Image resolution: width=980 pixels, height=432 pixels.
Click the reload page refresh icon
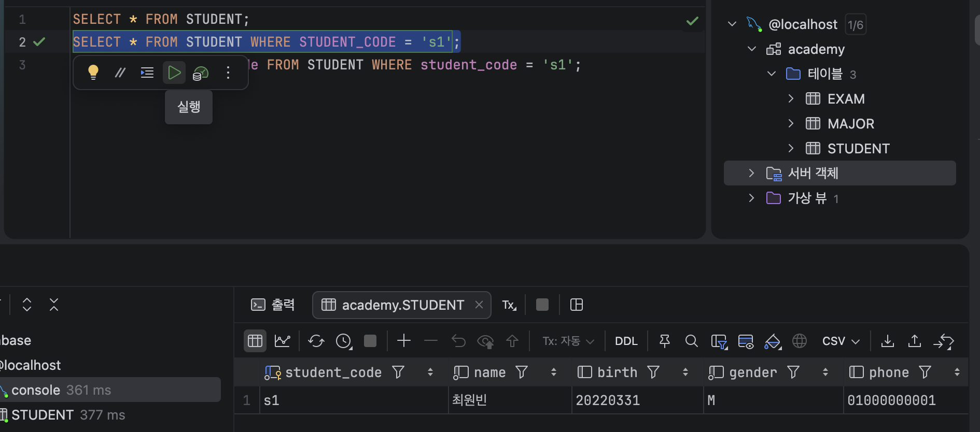click(x=316, y=341)
